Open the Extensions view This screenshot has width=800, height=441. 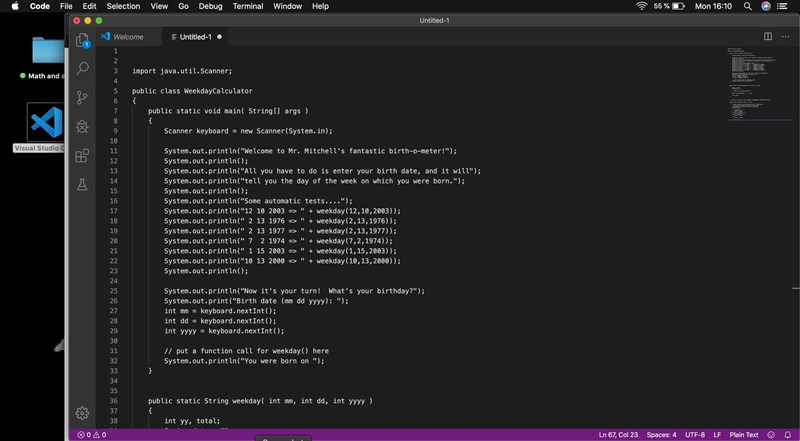82,156
